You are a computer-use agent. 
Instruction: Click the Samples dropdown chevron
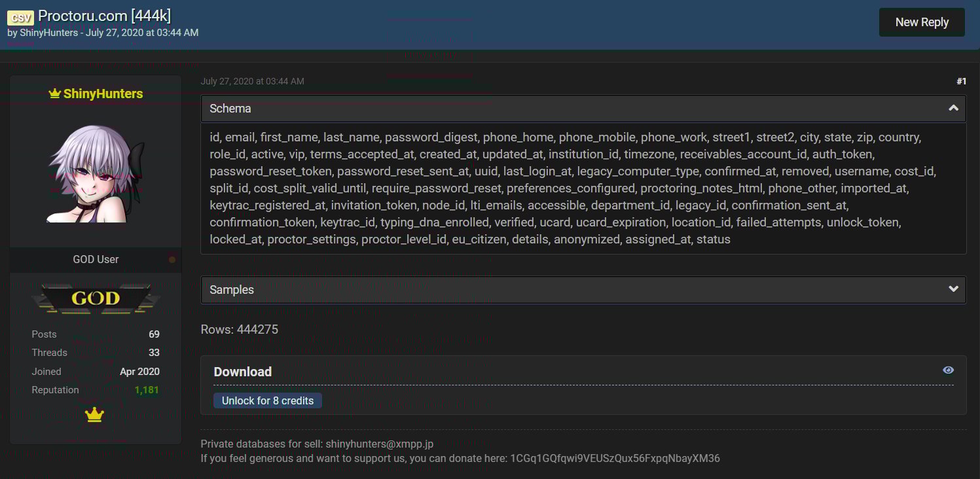tap(953, 289)
